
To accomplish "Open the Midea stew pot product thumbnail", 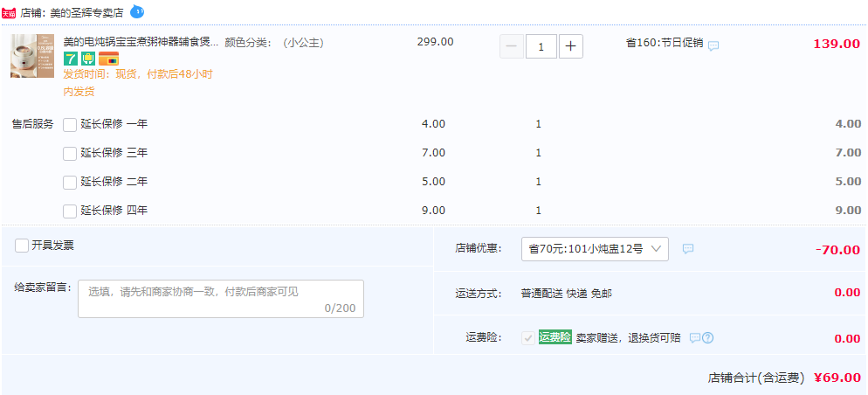I will point(32,55).
